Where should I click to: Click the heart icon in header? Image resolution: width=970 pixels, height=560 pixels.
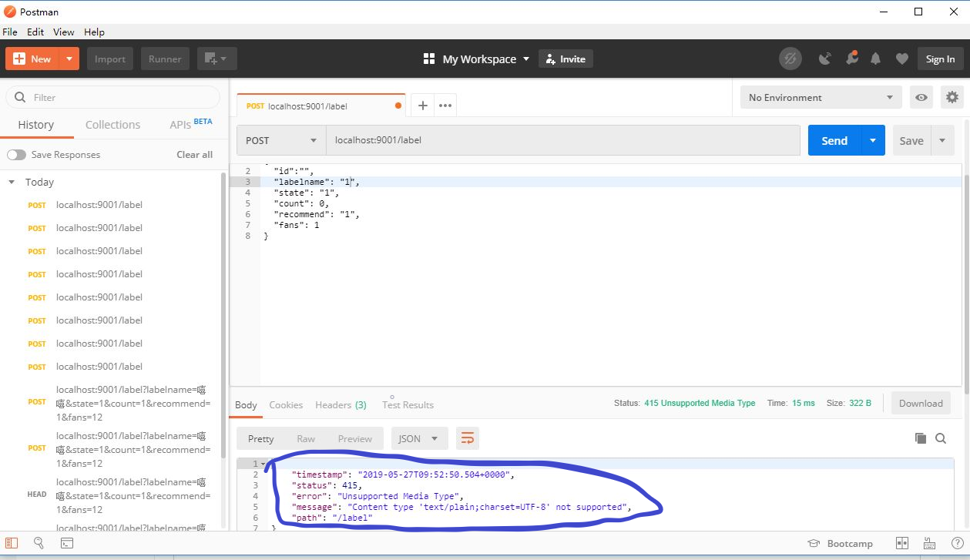pyautogui.click(x=901, y=59)
